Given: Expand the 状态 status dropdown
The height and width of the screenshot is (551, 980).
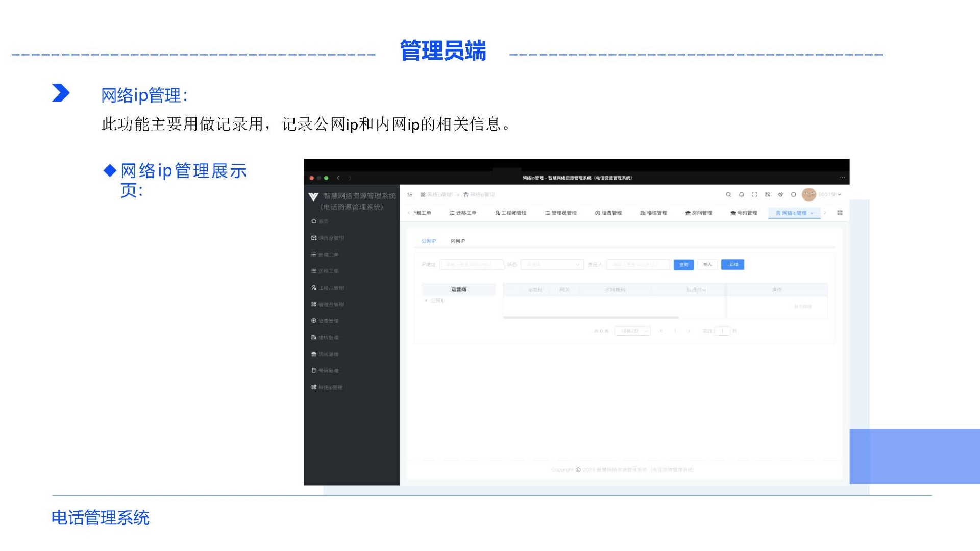Looking at the screenshot, I should tap(551, 264).
